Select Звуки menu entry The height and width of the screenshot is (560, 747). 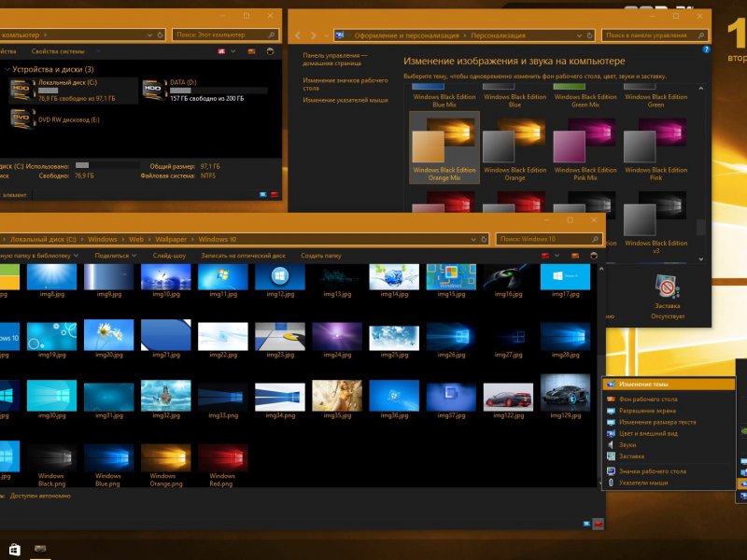[x=668, y=445]
